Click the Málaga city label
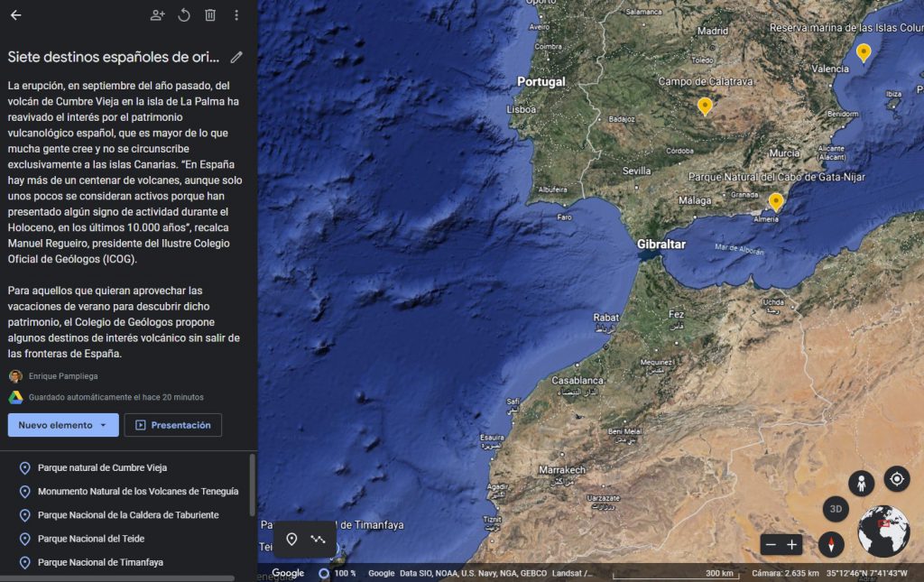The image size is (924, 582). coord(695,200)
